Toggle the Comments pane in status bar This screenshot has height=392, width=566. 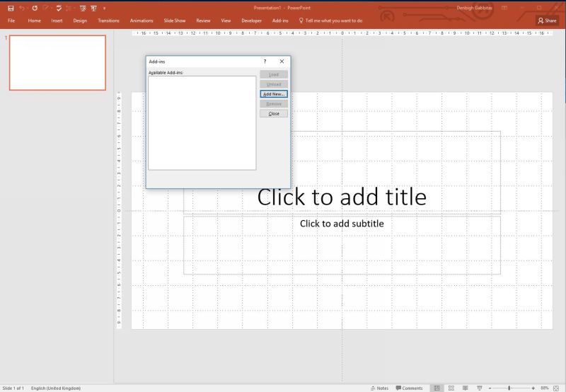point(409,388)
